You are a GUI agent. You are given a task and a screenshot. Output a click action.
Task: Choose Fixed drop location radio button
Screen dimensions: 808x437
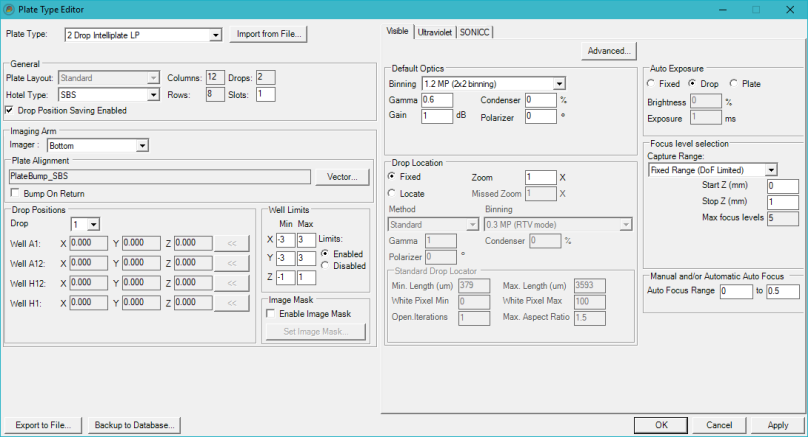(x=392, y=176)
